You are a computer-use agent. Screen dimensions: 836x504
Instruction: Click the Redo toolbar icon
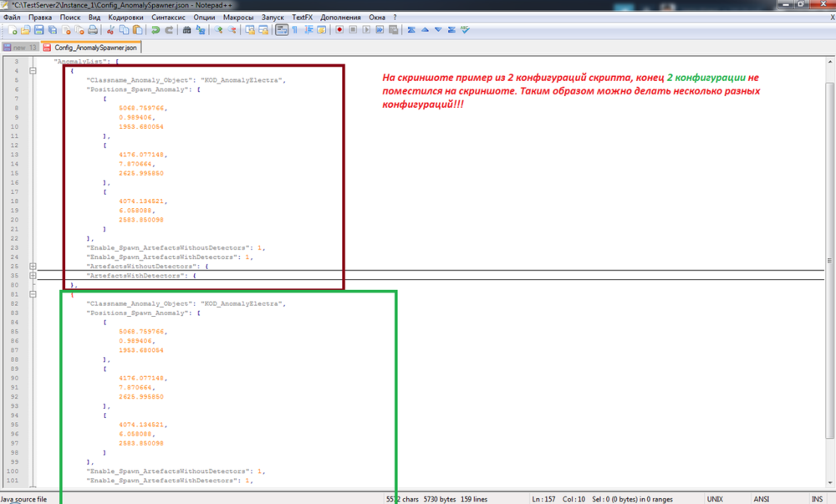169,30
